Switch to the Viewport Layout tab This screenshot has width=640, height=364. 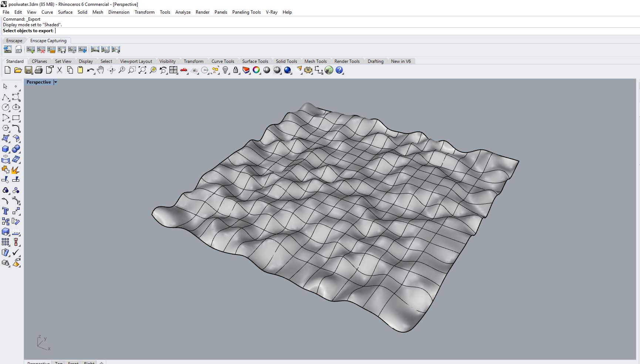tap(136, 61)
